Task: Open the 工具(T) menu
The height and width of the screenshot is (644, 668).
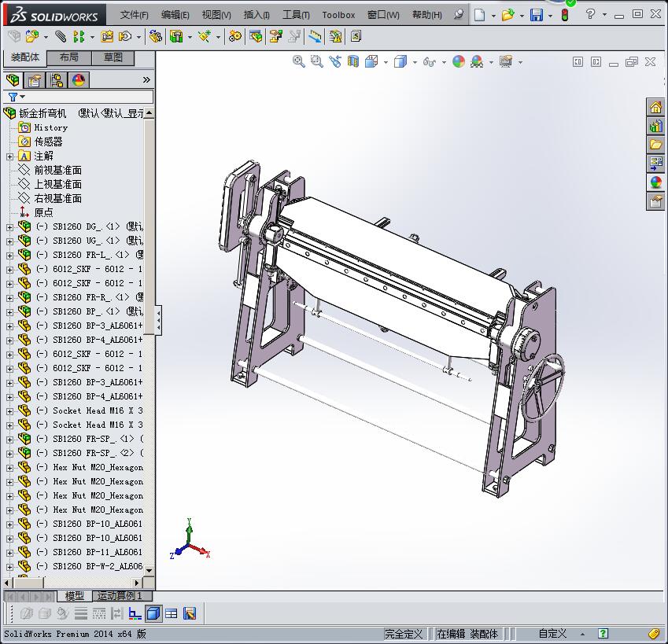Action: click(x=296, y=15)
